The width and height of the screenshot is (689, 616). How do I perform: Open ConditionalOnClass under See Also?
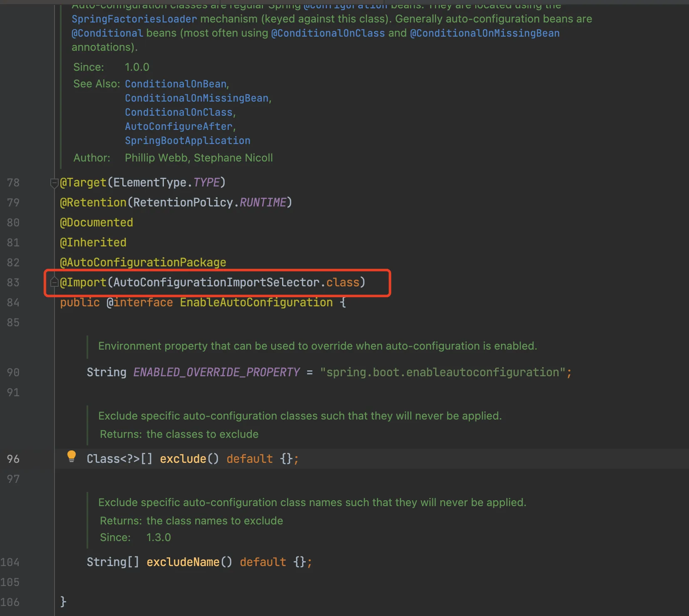click(x=179, y=112)
